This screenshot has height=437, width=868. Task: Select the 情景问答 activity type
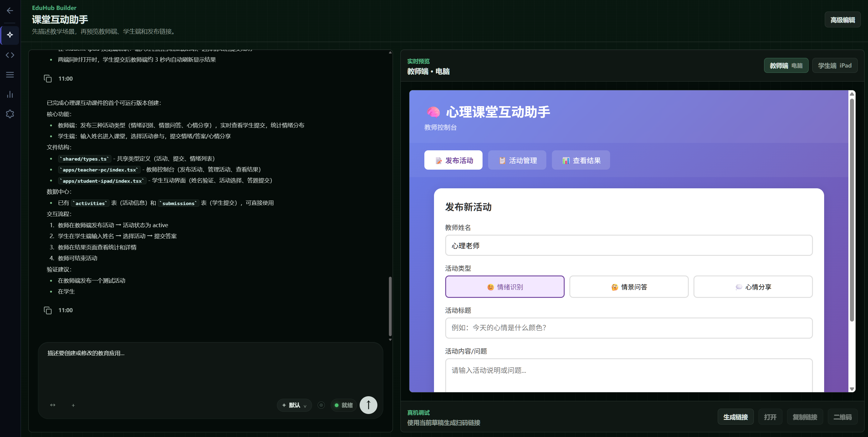coord(629,287)
